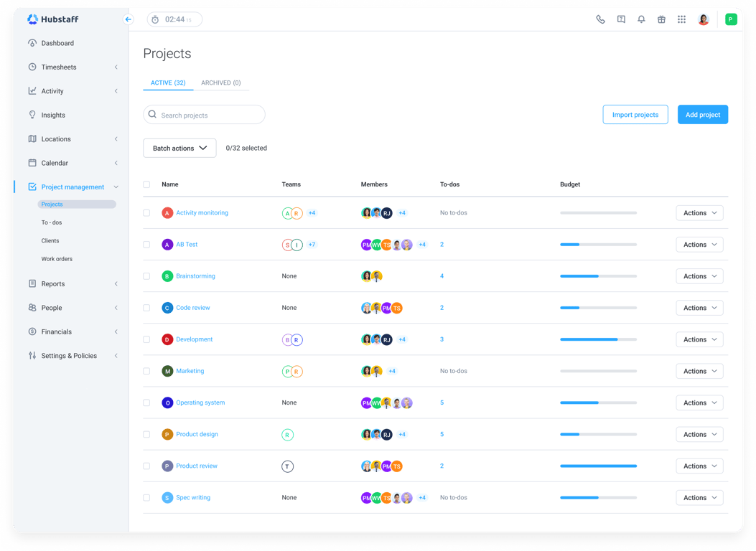Click the Hubstaff logo icon

[x=32, y=19]
